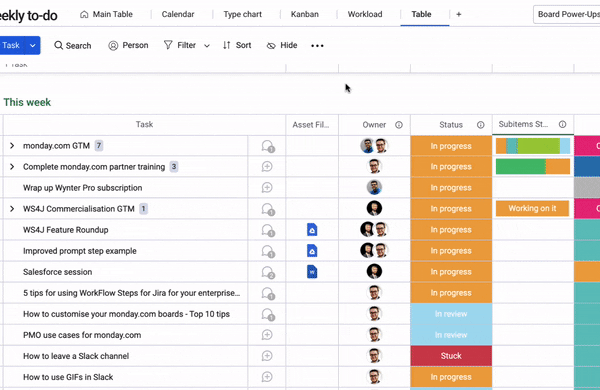Click the Person filter button
Screen dimensions: 600x390
129,46
